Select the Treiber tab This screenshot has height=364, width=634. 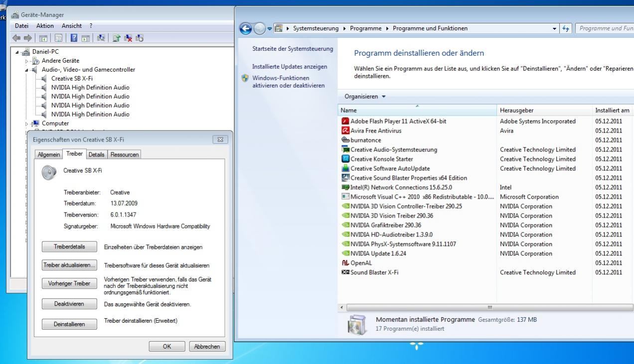(x=75, y=154)
